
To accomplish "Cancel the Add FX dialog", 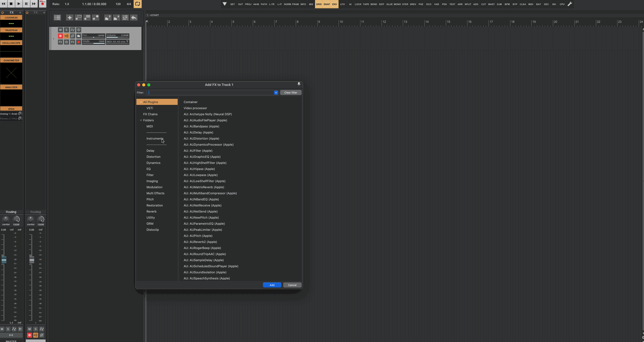I will tap(292, 285).
